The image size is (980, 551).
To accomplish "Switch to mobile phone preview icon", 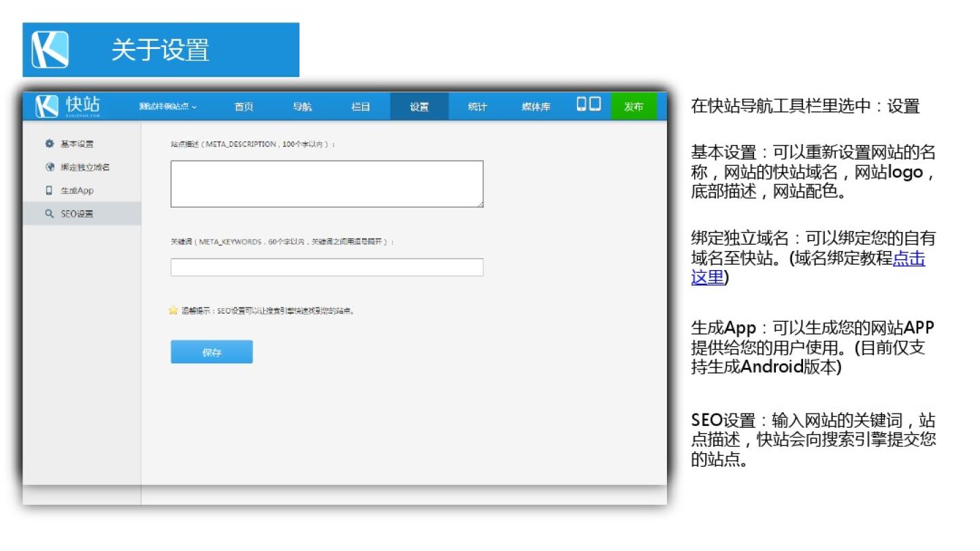I will 582,104.
